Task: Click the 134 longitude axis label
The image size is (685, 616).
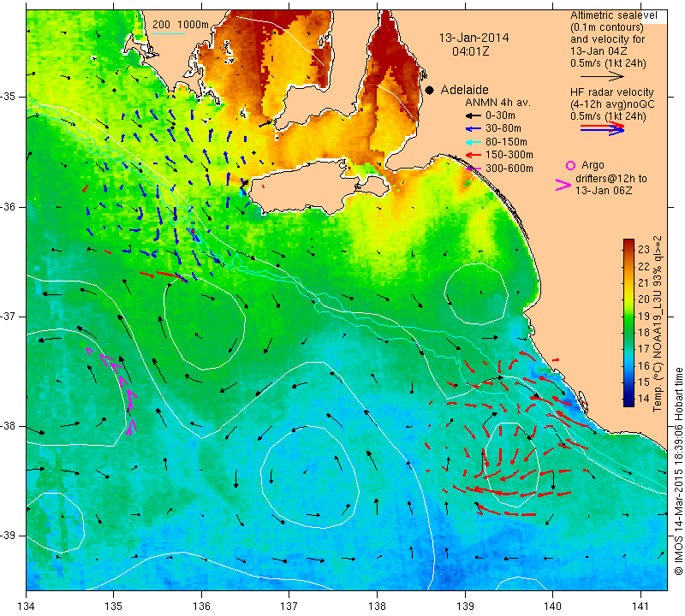Action: click(27, 607)
